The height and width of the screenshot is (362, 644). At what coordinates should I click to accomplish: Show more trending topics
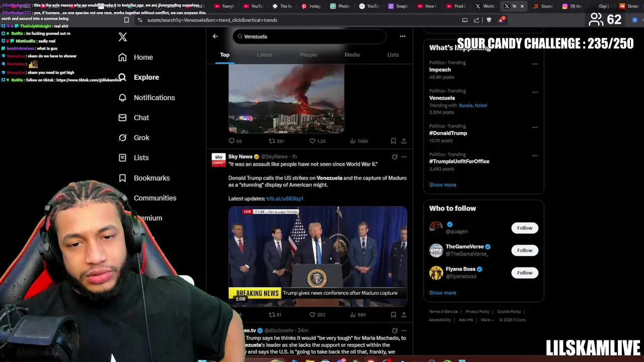click(443, 185)
